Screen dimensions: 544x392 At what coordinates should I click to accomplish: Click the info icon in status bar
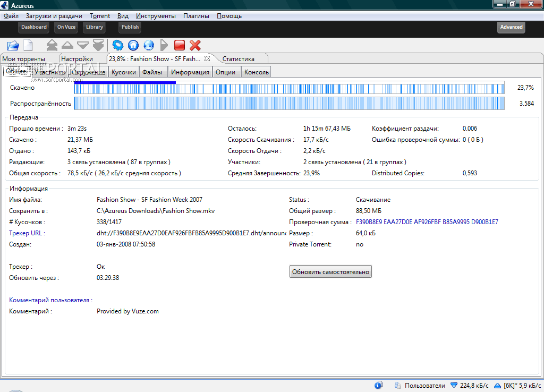click(x=378, y=386)
